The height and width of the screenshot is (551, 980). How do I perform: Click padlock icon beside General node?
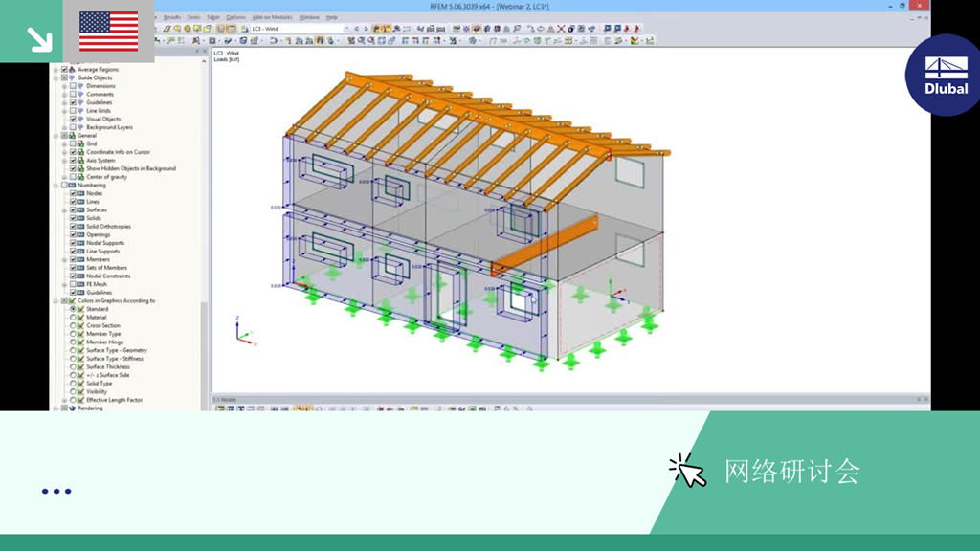72,136
